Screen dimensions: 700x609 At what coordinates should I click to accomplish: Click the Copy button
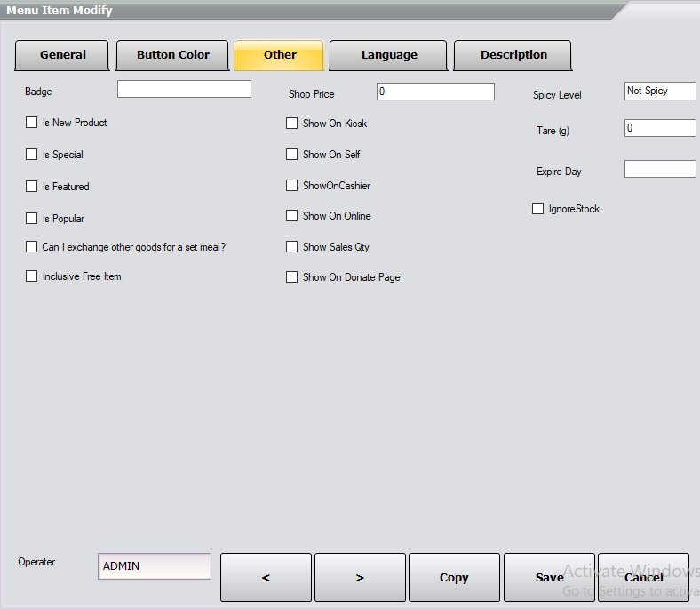tap(455, 577)
